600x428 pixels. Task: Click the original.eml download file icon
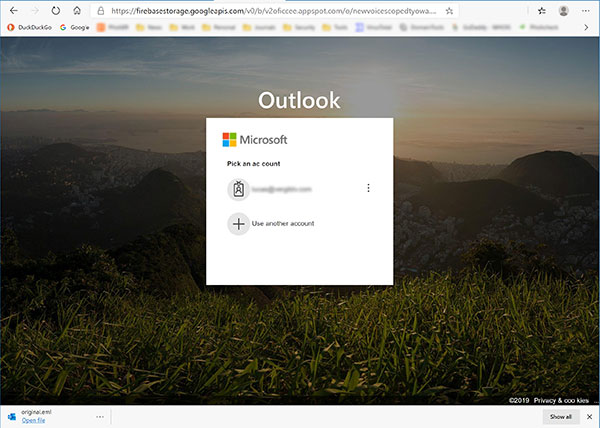[12, 416]
